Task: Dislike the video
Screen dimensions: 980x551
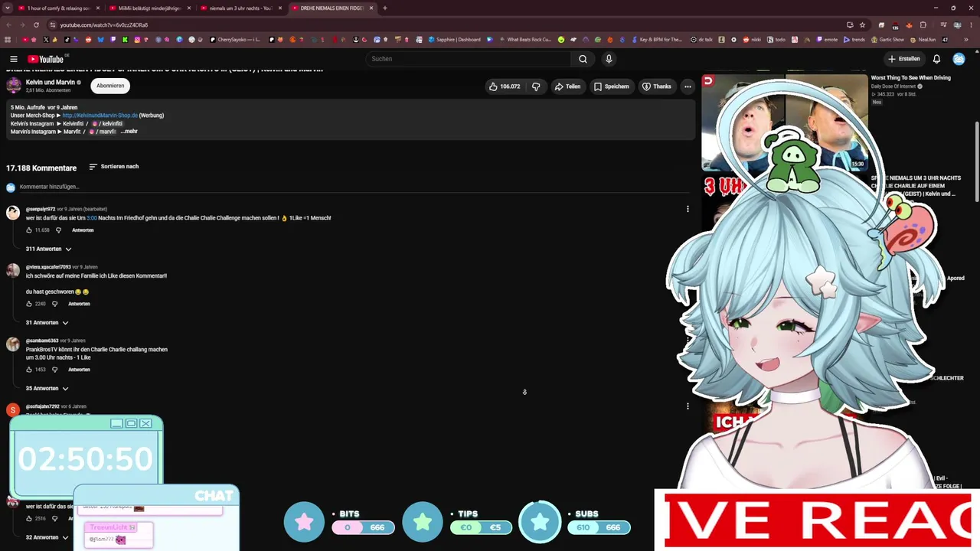Action: pyautogui.click(x=536, y=86)
